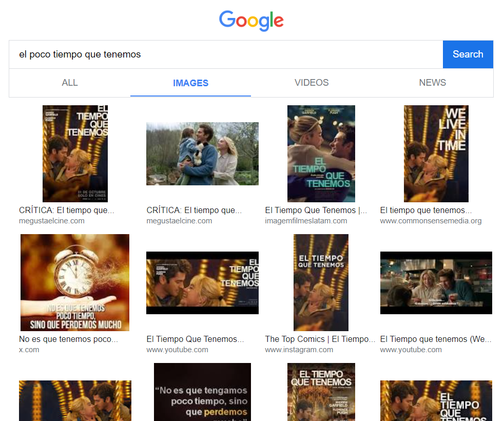
Task: Click the x.com source link
Action: point(29,350)
